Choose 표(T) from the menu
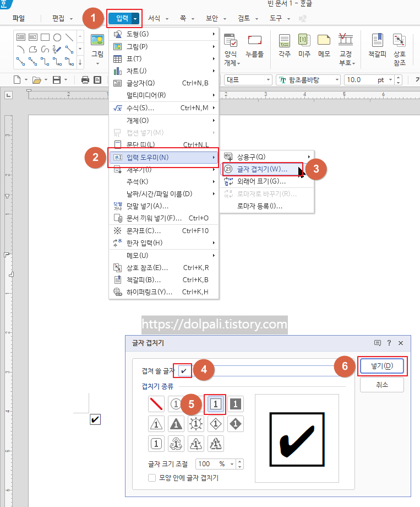 click(x=164, y=59)
